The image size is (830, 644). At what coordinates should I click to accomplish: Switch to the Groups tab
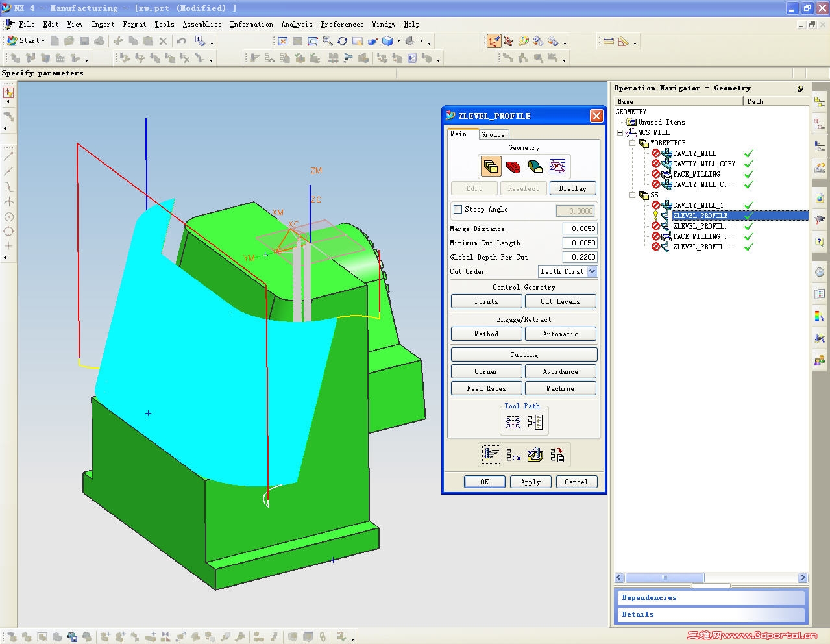click(493, 134)
